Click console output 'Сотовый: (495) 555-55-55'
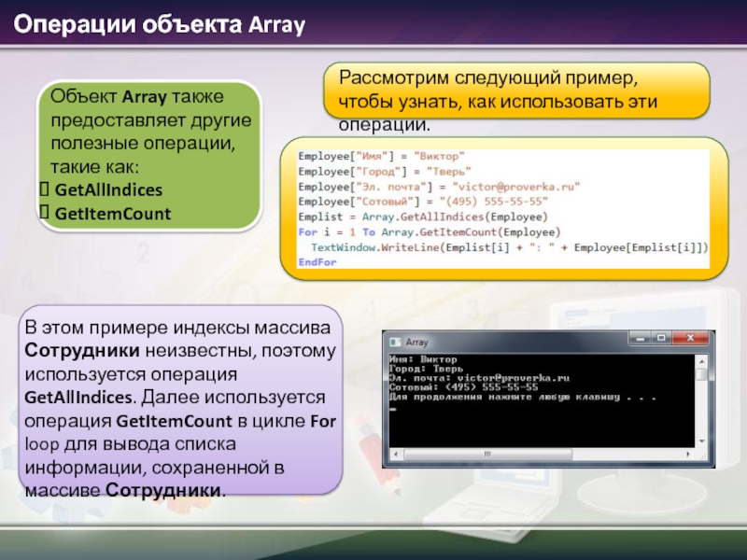 463,387
